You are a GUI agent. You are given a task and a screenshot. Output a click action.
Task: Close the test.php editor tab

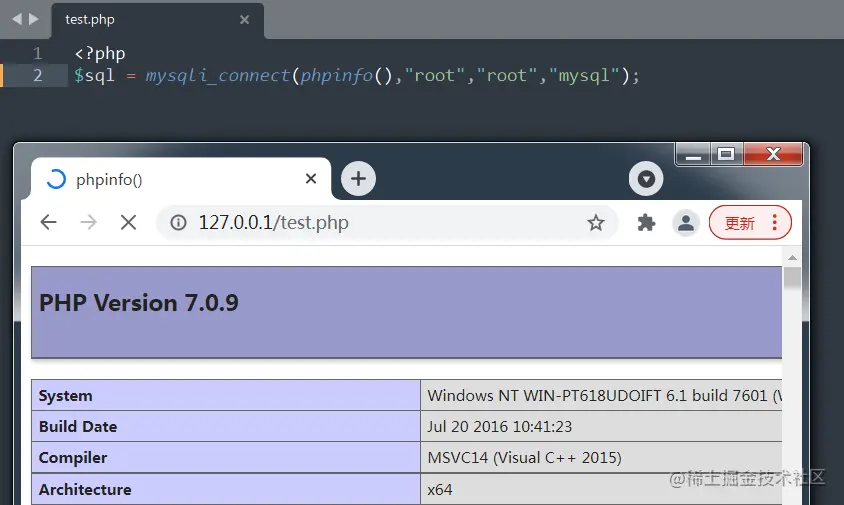244,20
